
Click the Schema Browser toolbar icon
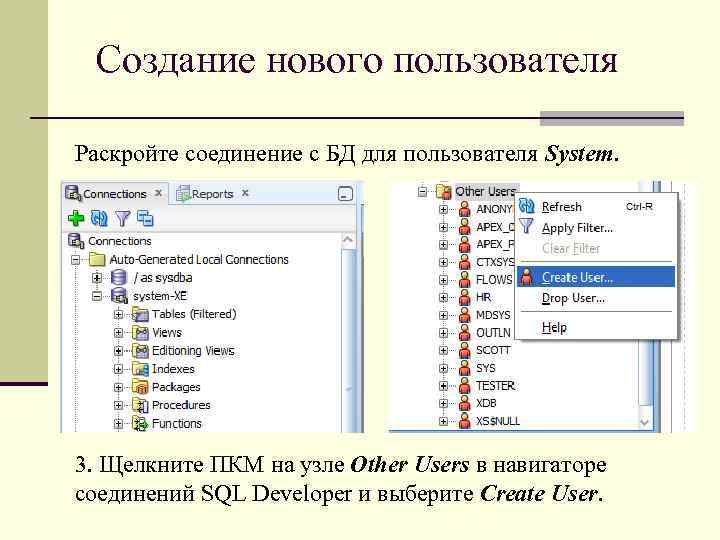click(145, 219)
